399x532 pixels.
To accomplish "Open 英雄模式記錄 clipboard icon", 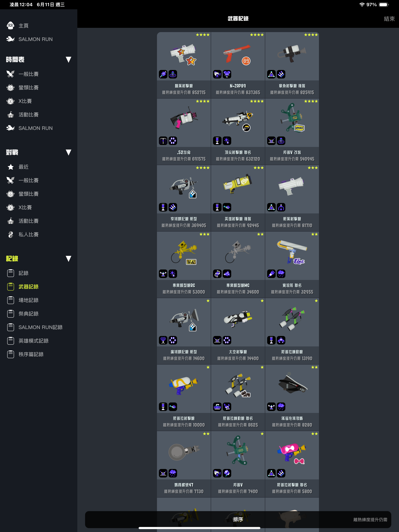I will [x=11, y=341].
